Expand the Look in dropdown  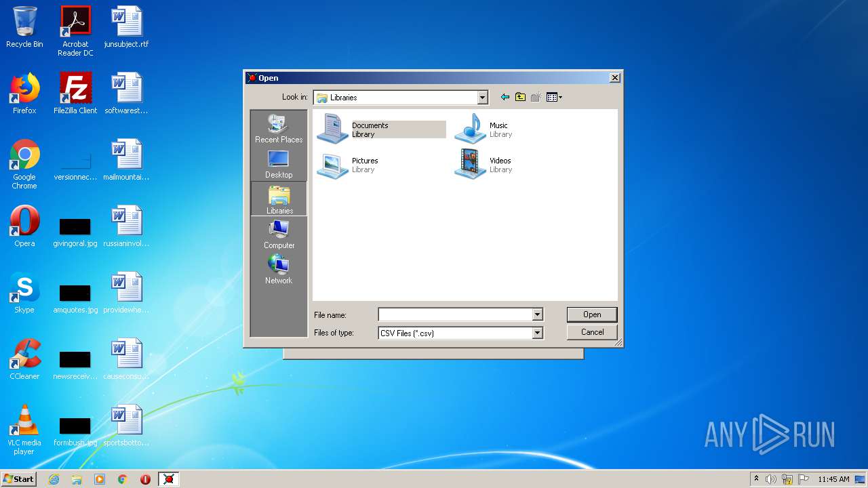coord(482,98)
